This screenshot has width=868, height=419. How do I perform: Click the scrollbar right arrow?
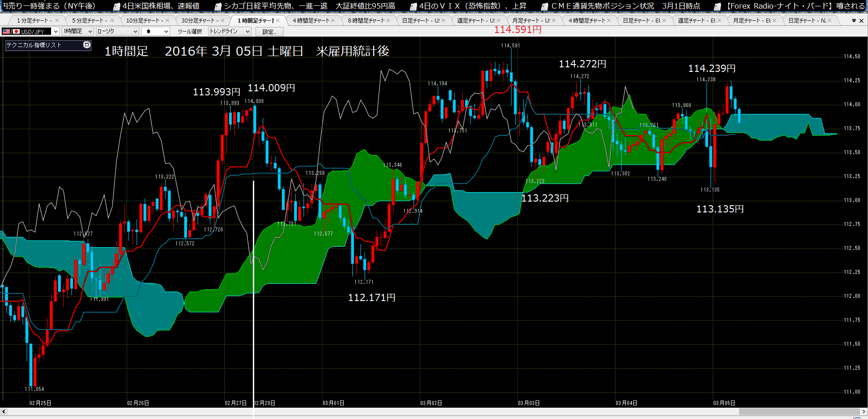point(864,411)
